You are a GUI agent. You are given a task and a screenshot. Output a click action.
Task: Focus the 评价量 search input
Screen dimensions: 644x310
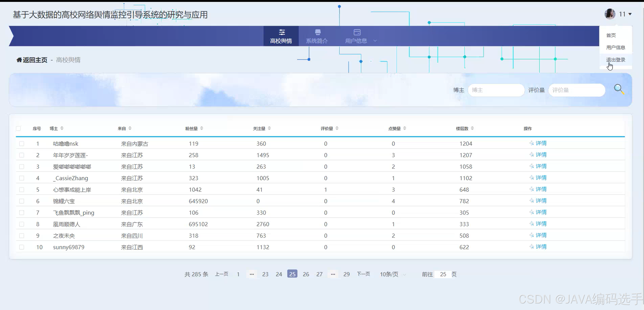pyautogui.click(x=576, y=90)
